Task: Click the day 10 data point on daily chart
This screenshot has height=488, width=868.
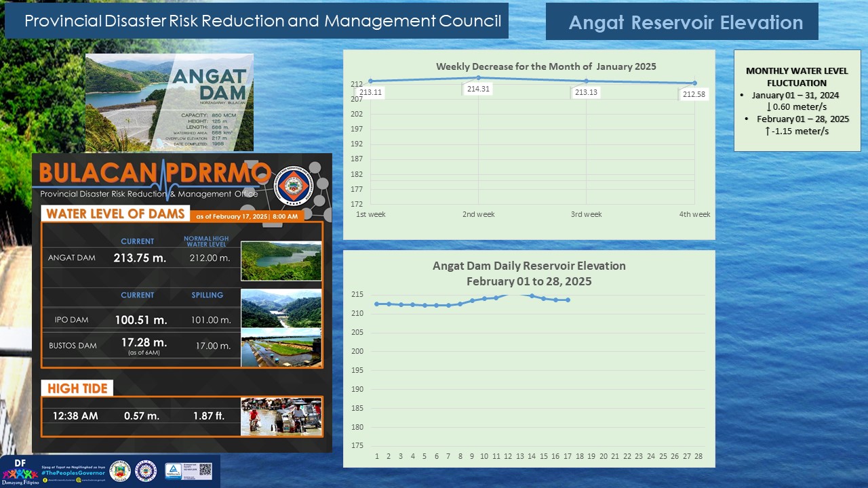Action: (484, 298)
